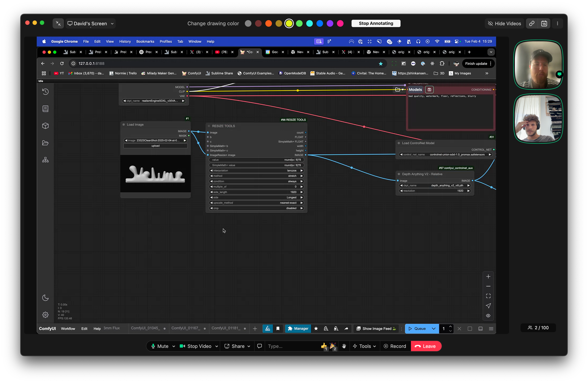Click the Type... chat input field

pyautogui.click(x=291, y=346)
